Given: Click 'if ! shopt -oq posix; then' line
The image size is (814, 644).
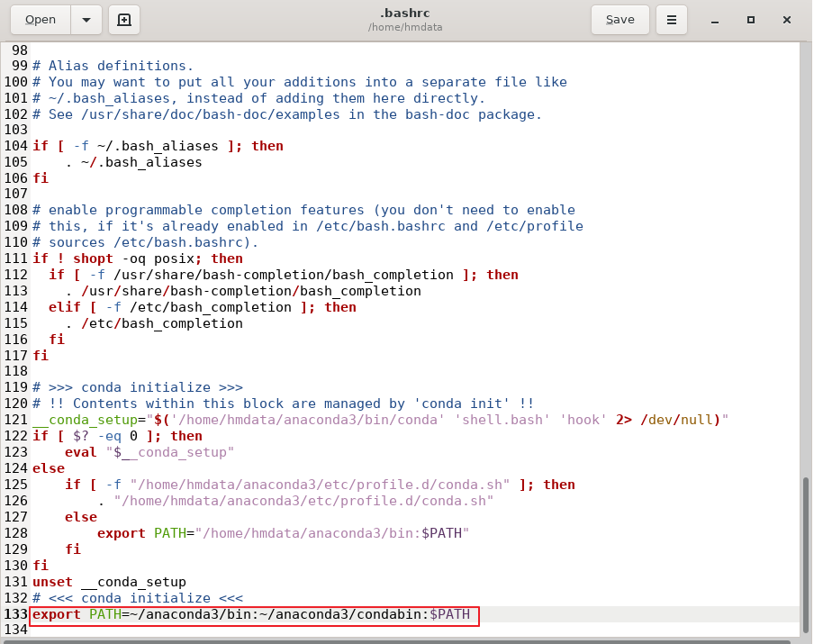Looking at the screenshot, I should click(x=138, y=259).
